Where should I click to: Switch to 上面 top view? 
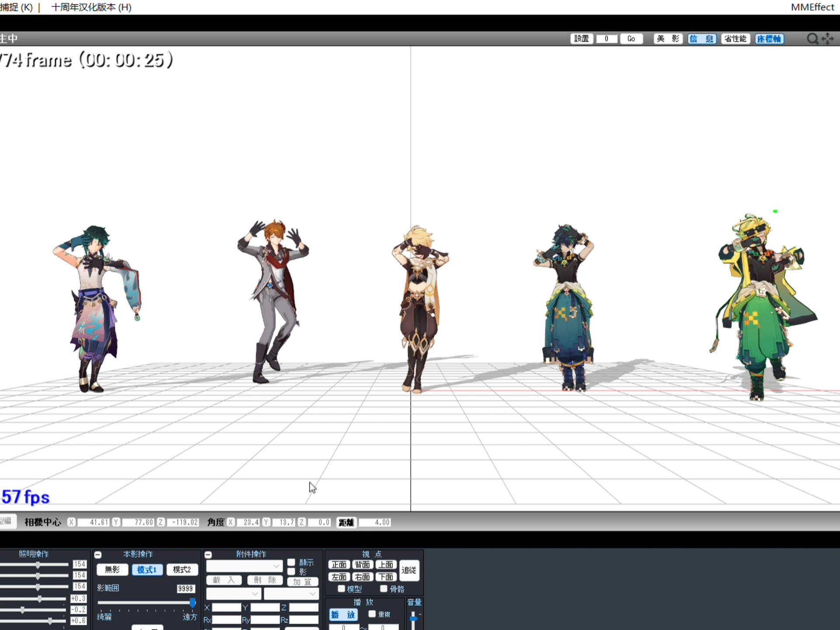click(386, 565)
